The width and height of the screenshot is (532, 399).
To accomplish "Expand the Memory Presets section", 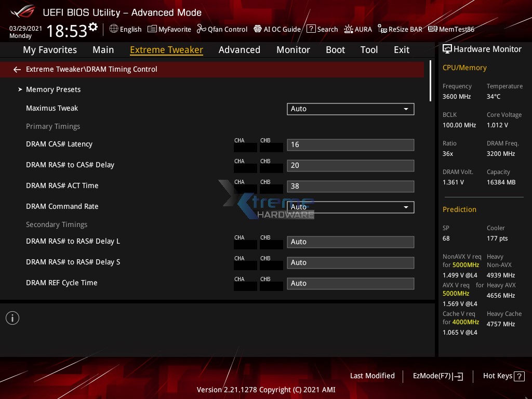I will tap(53, 89).
